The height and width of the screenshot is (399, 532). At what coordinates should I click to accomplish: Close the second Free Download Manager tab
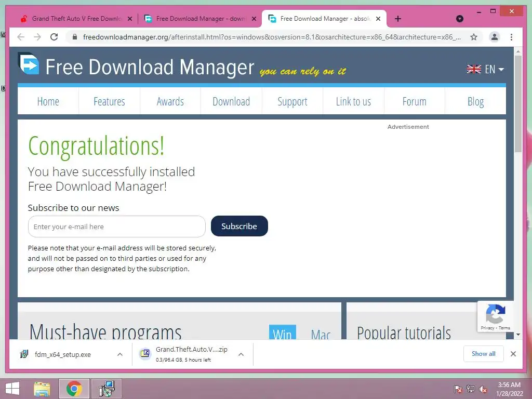[x=254, y=19]
